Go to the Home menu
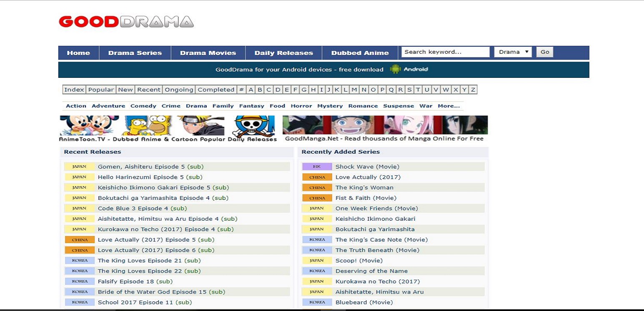The image size is (644, 311). [x=78, y=53]
